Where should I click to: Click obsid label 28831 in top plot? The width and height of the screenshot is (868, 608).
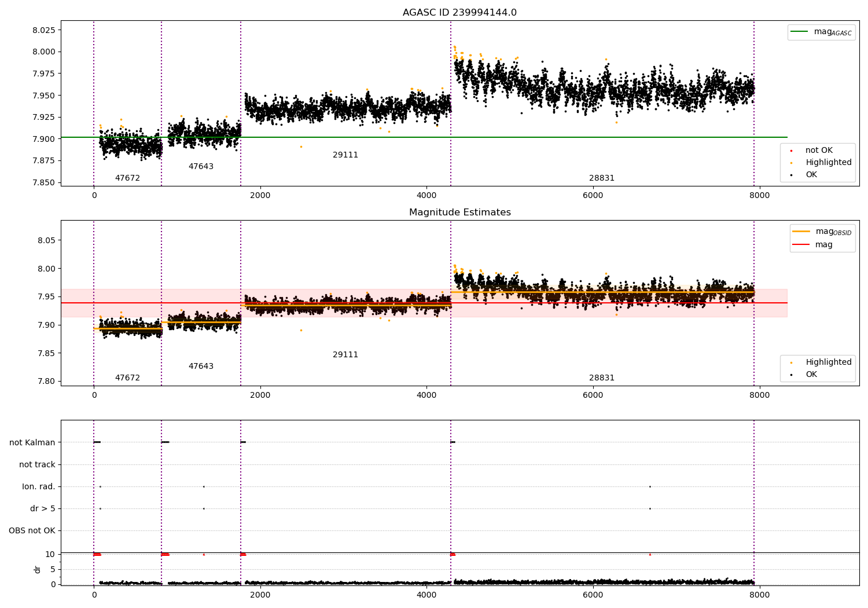pos(602,178)
